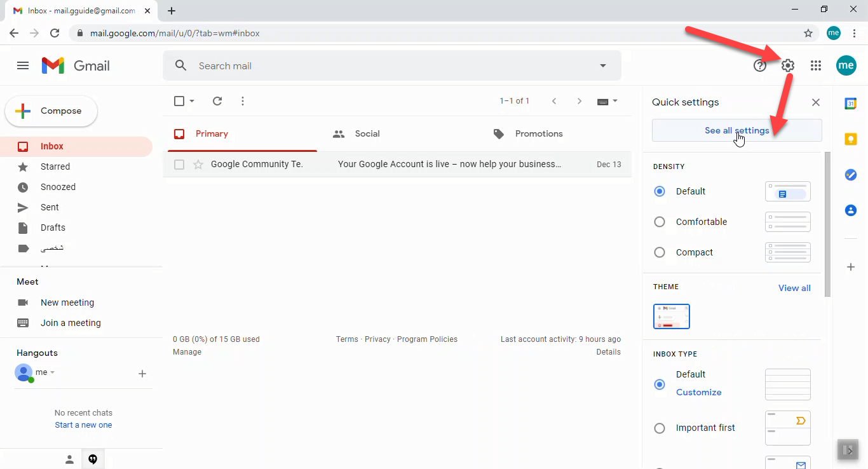Select Default density radio button
This screenshot has height=469, width=868.
(660, 191)
